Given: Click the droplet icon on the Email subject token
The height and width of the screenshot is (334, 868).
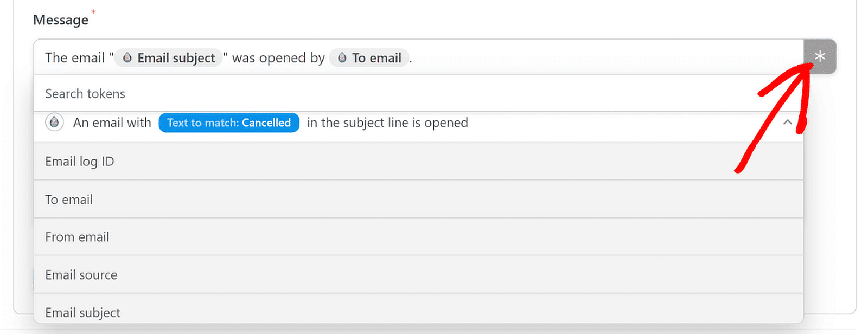Looking at the screenshot, I should tap(126, 57).
